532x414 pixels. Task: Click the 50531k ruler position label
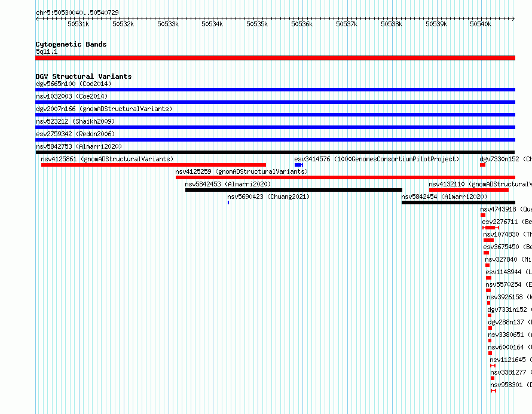[78, 24]
